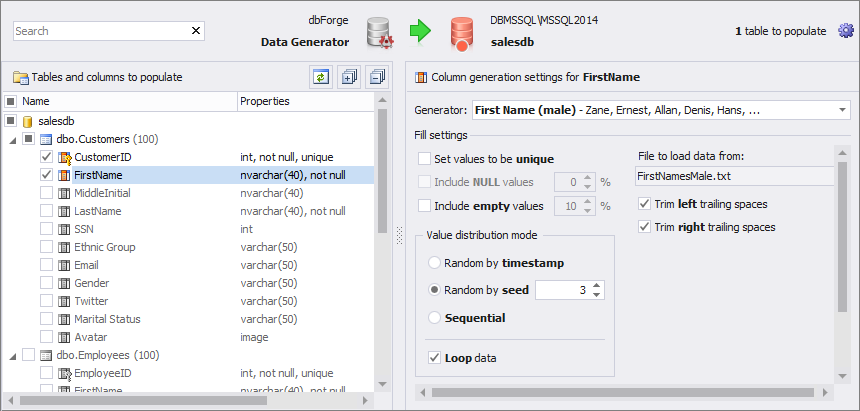This screenshot has height=411, width=860.
Task: Click the CustomerID key column icon
Action: (65, 157)
